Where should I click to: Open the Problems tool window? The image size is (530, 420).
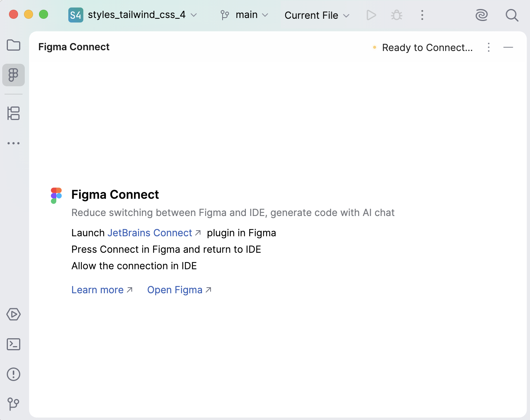click(14, 374)
